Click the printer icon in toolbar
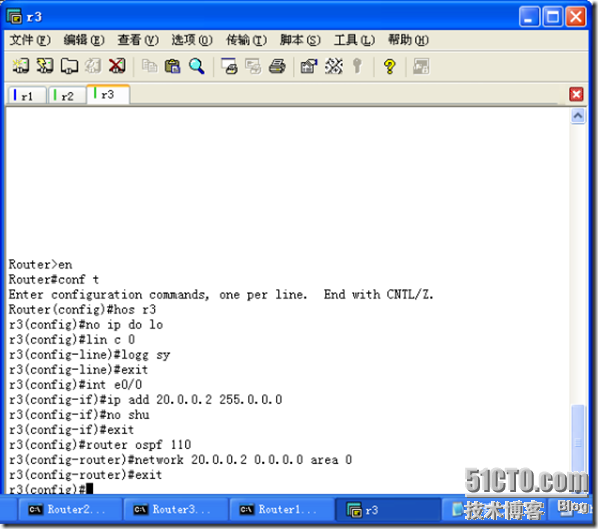 click(277, 66)
